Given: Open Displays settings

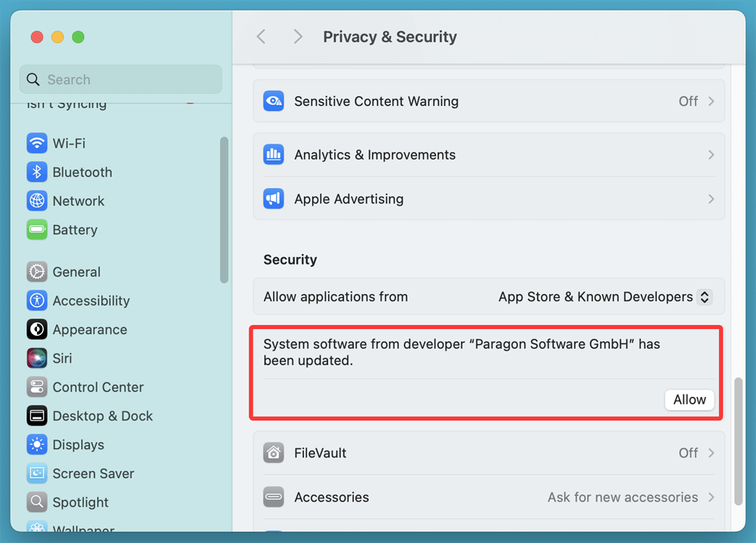Looking at the screenshot, I should coord(77,445).
